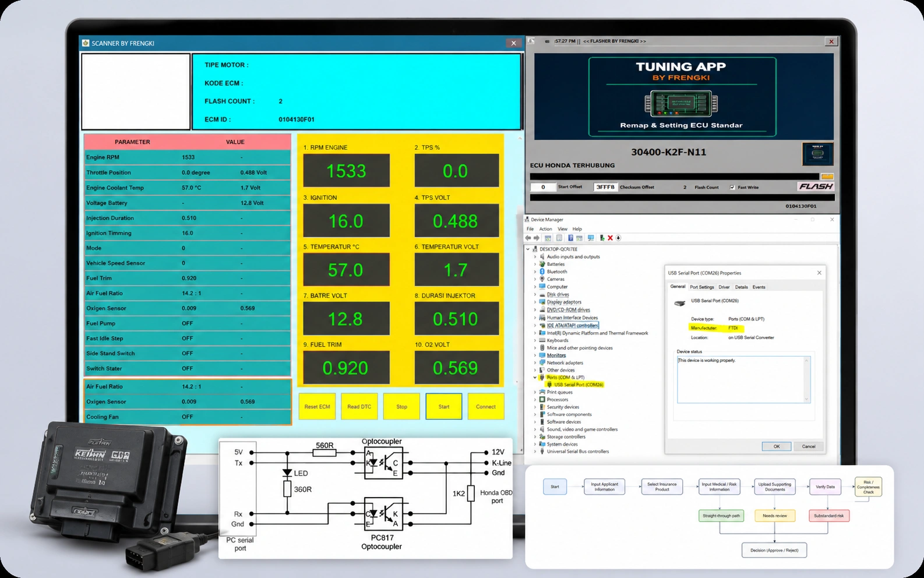
Task: Click the red X uninstall icon in Device Manager
Action: pos(610,238)
